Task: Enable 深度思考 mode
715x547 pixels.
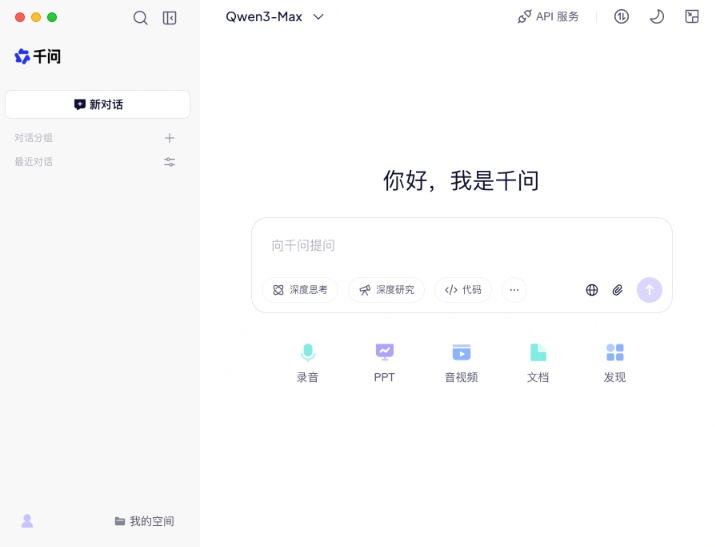Action: click(x=300, y=290)
